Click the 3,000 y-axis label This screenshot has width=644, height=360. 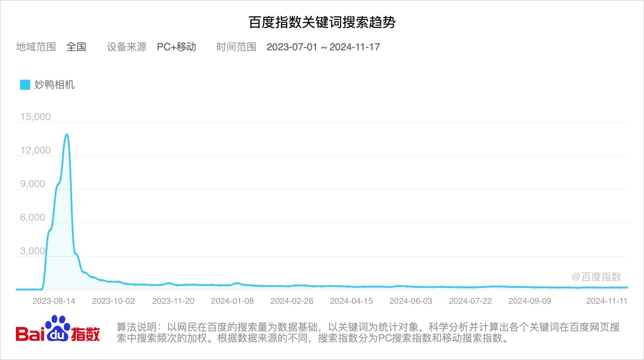(x=33, y=251)
